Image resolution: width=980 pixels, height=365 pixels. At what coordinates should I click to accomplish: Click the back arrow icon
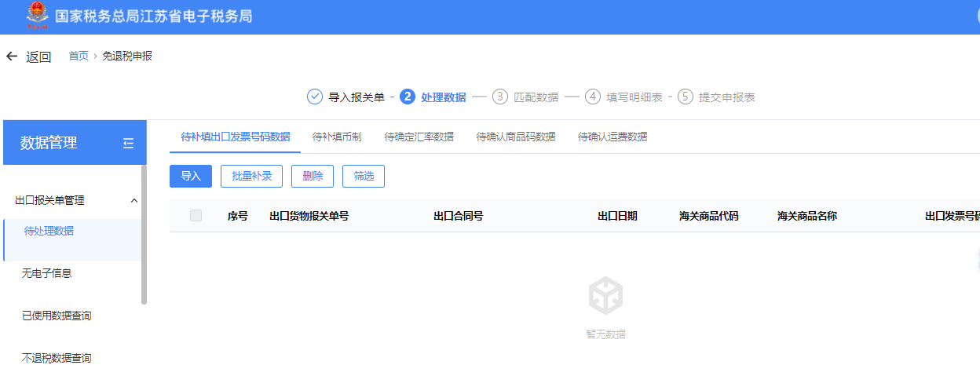tap(12, 57)
